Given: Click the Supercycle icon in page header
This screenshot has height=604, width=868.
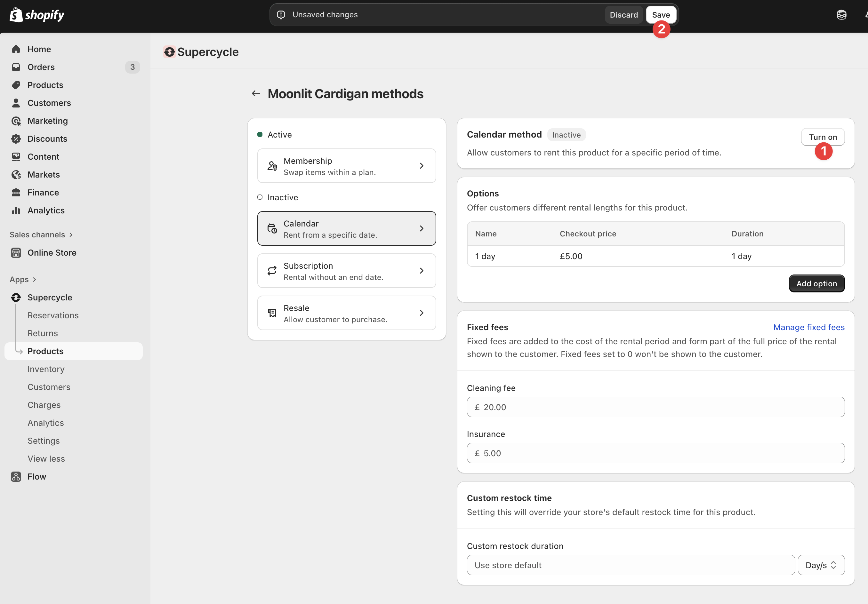Looking at the screenshot, I should (169, 52).
